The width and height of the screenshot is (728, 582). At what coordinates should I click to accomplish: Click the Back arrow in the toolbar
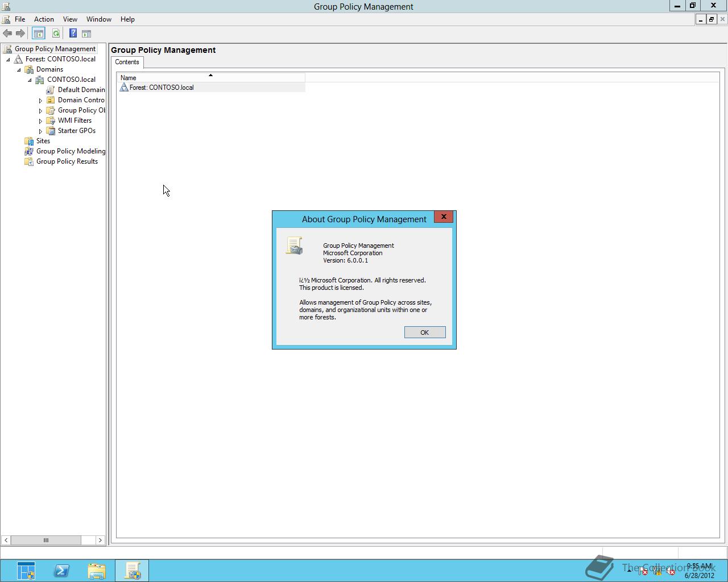tap(7, 34)
